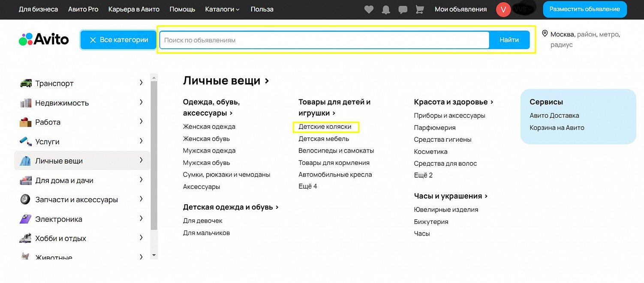This screenshot has height=283, width=644.
Task: Open Детская одежда и обувь heading
Action: (x=231, y=207)
